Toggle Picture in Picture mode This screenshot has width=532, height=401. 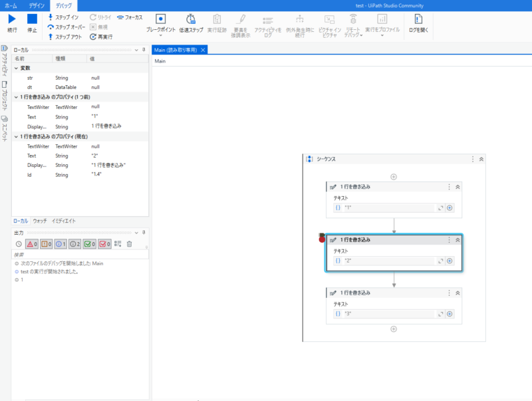pos(329,25)
